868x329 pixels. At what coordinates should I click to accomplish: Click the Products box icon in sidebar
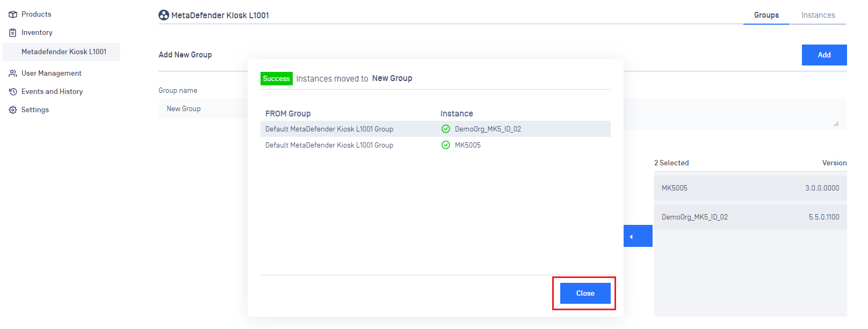(13, 14)
